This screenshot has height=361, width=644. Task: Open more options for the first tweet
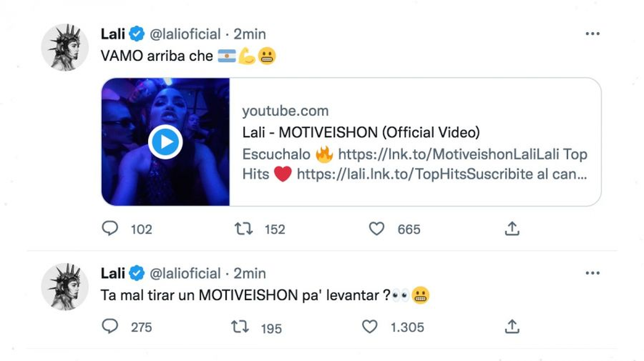[592, 34]
